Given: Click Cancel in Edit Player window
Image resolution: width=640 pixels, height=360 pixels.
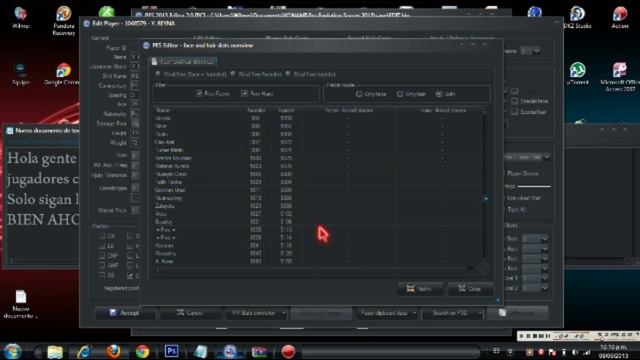Looking at the screenshot, I should pyautogui.click(x=190, y=313).
